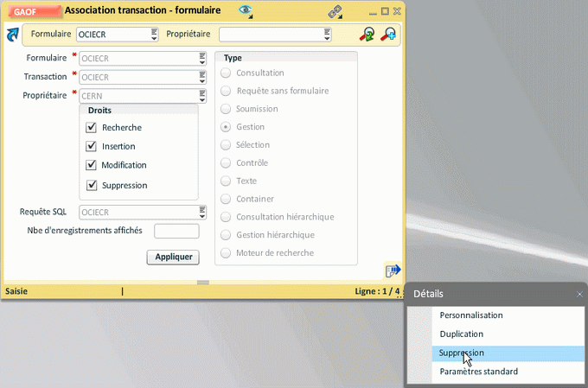Choose Suppression in the Détails menu
588x388 pixels.
pos(461,353)
